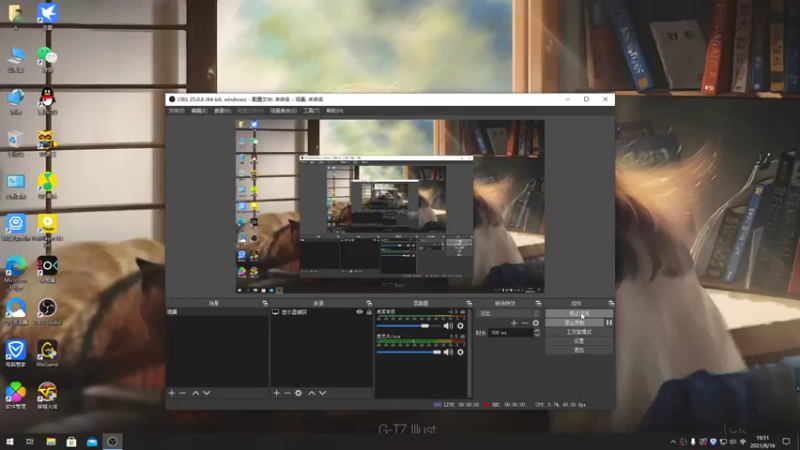Open the WeChat desktop shortcut
This screenshot has height=450, width=800.
(x=47, y=59)
